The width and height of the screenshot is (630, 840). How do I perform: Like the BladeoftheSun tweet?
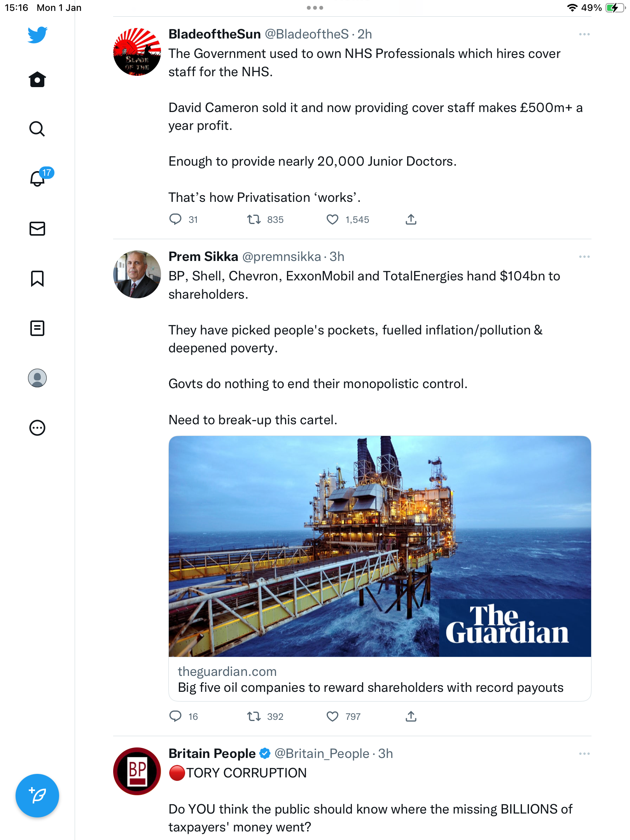[x=332, y=220]
